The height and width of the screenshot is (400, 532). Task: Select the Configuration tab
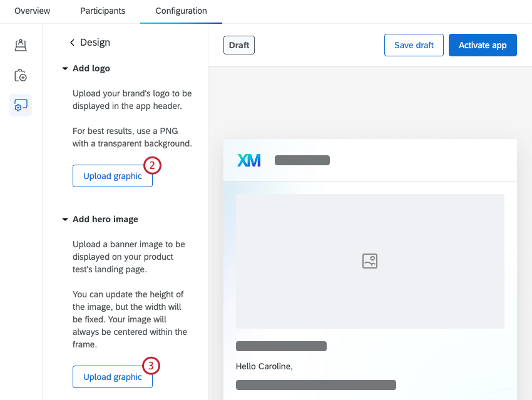coord(181,11)
